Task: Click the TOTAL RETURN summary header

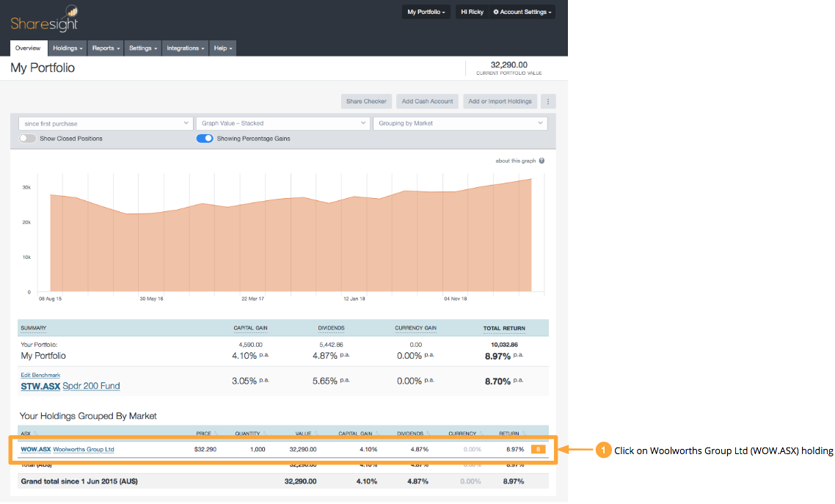Action: [x=504, y=329]
